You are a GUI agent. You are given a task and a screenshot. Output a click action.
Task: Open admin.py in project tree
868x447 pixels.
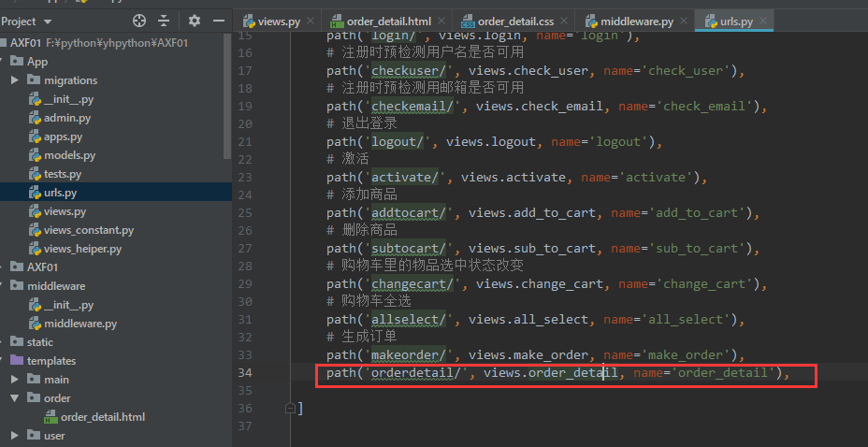point(67,118)
